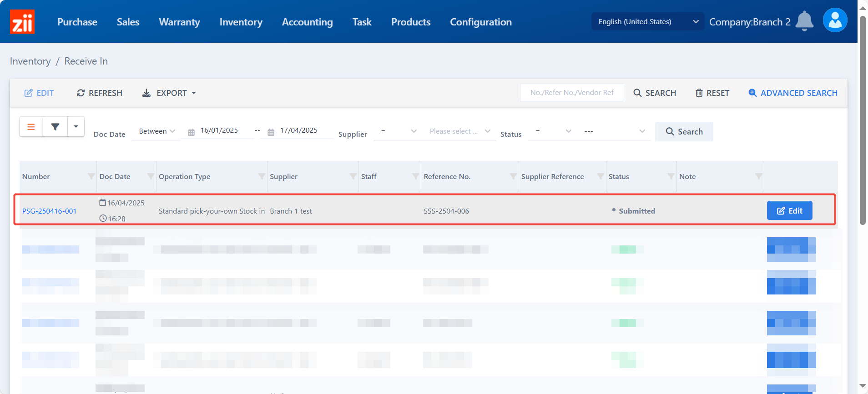Screen dimensions: 868x394
Task: Click the No./Refer No. search input field
Action: tap(572, 93)
